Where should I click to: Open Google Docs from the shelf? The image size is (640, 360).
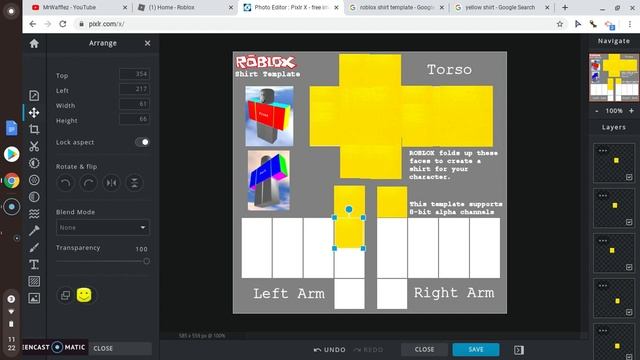11,128
